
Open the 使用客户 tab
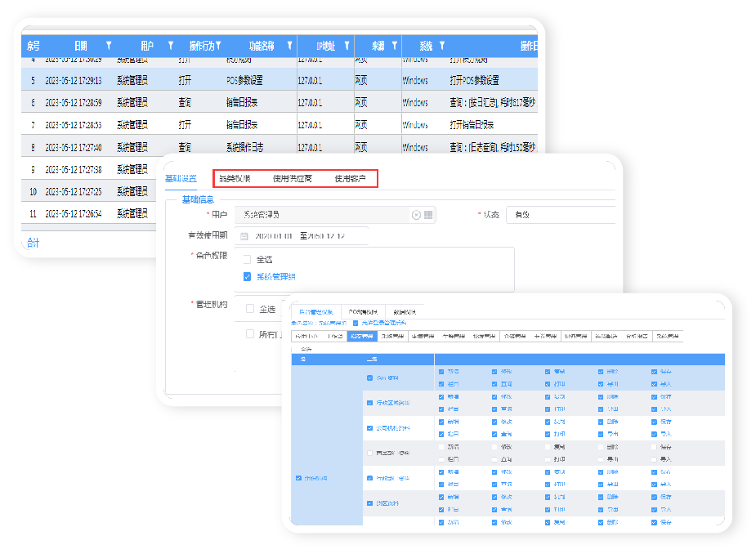coord(350,178)
